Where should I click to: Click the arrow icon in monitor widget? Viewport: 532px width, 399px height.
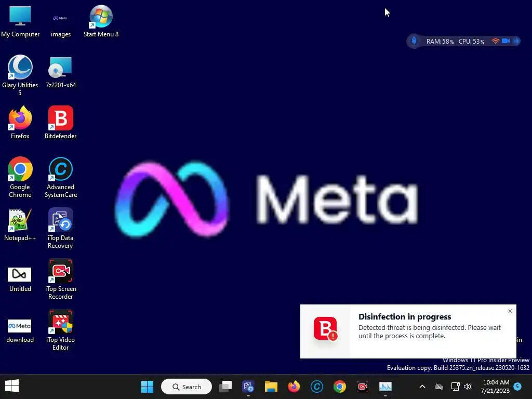(x=516, y=41)
